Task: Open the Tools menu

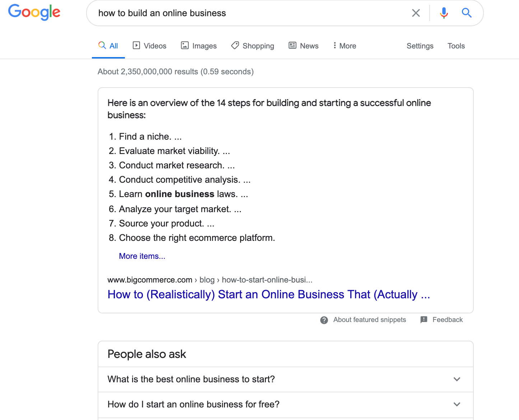Action: pyautogui.click(x=456, y=46)
